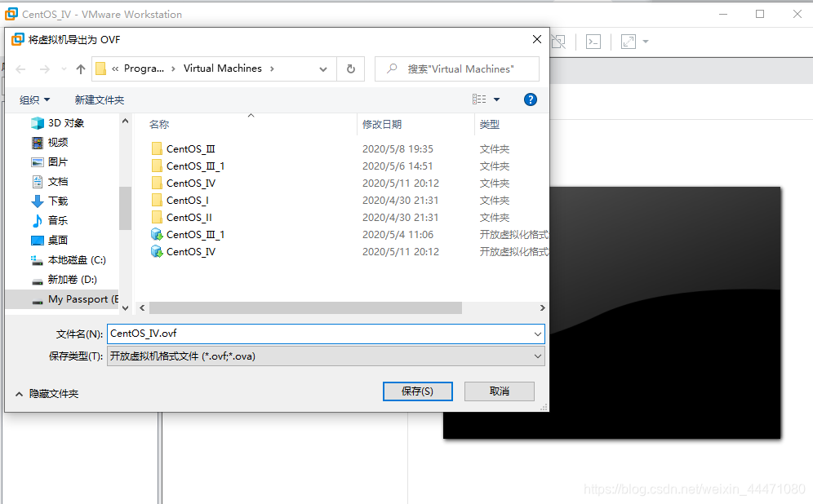Close the export OVF dialog
The height and width of the screenshot is (504, 813).
tap(537, 39)
